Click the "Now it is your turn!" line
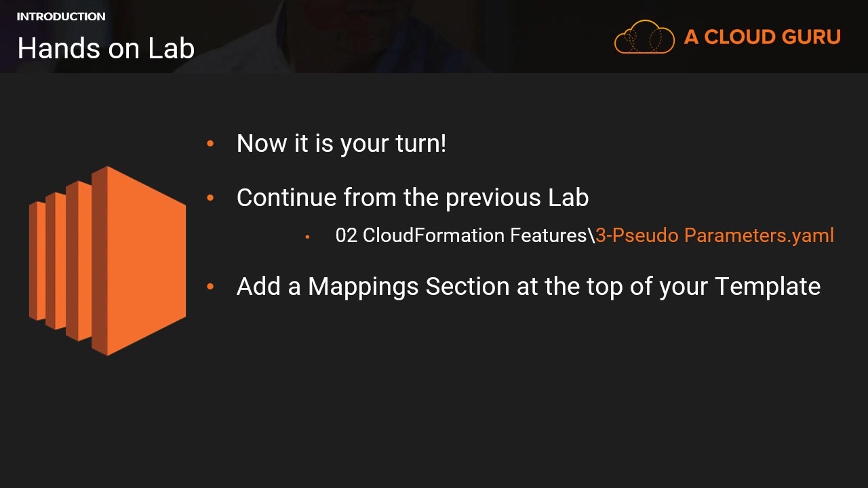The width and height of the screenshot is (868, 488). tap(341, 144)
